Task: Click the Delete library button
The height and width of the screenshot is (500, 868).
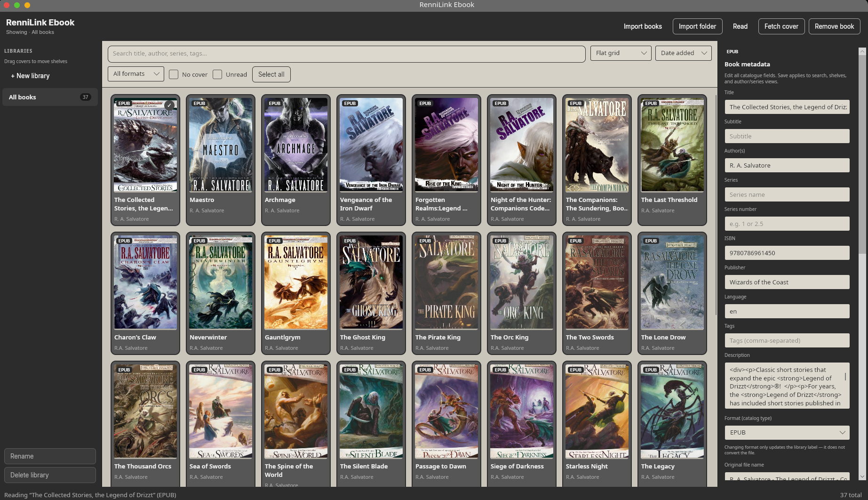Action: 50,475
